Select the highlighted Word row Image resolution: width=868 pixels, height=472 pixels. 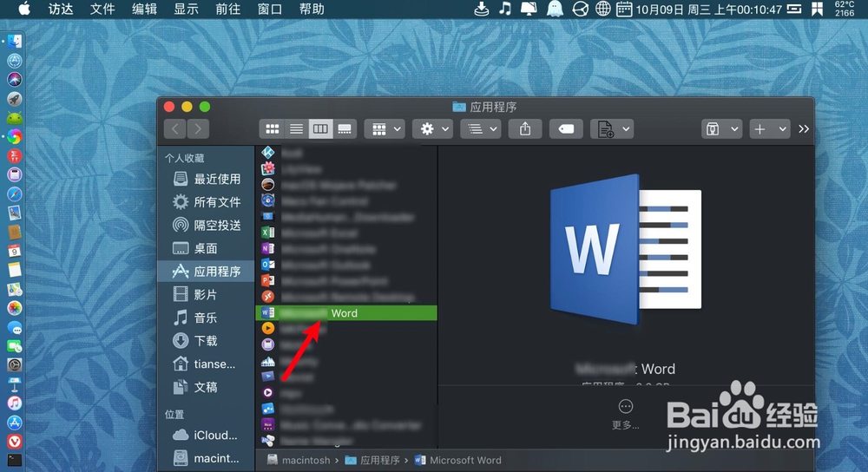click(346, 312)
